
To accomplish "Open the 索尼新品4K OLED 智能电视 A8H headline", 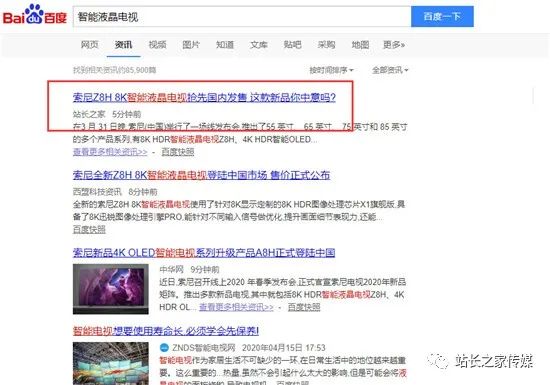I will (204, 252).
